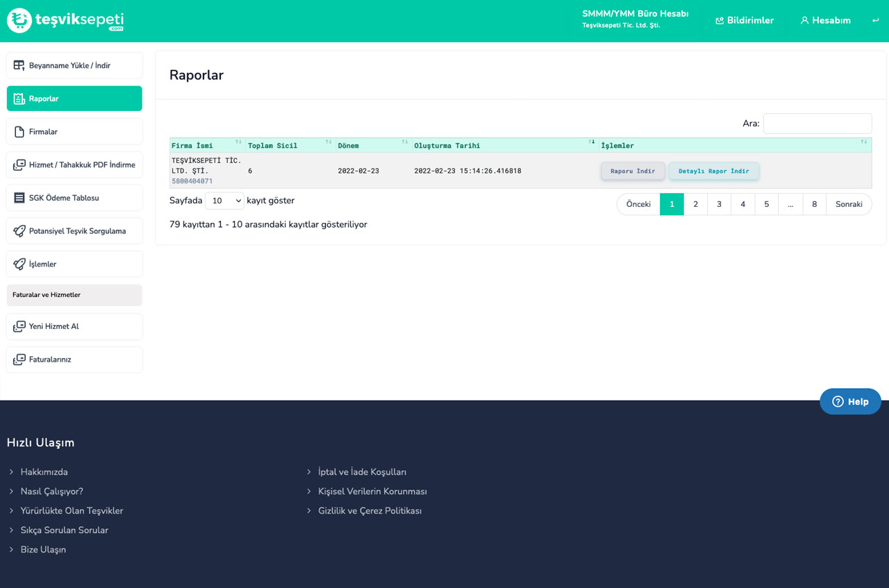Click the Ara search field
The image size is (889, 588).
click(817, 124)
